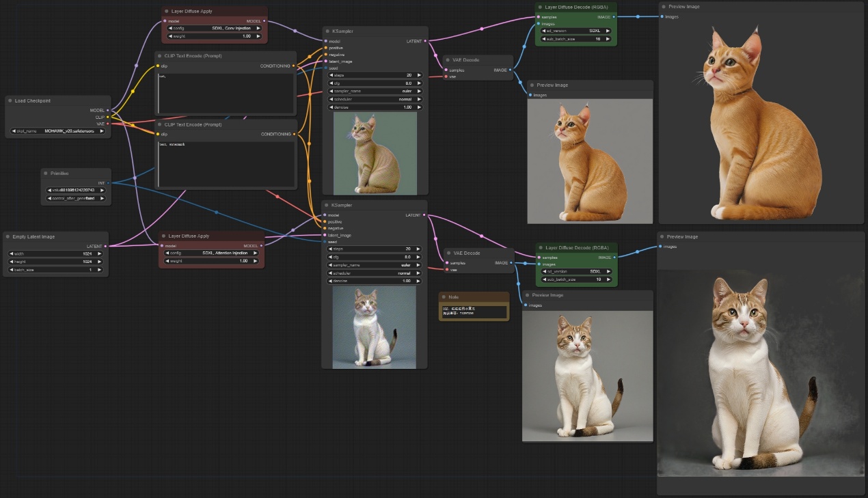Increase width using right arrow in Empty Latent Image
The height and width of the screenshot is (498, 868).
point(100,253)
